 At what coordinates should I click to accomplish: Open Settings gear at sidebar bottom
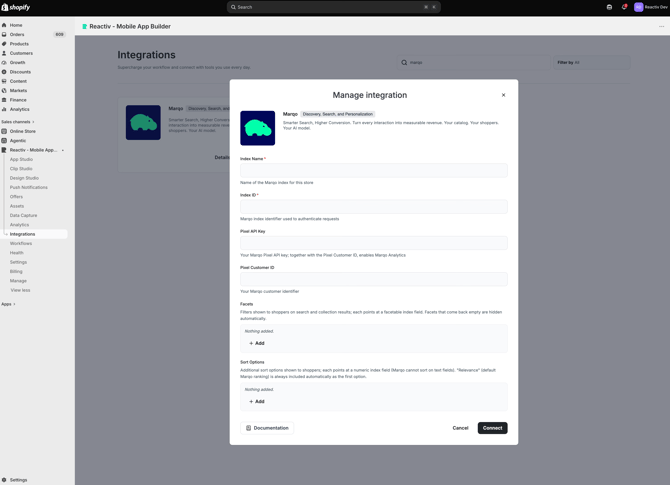pyautogui.click(x=4, y=480)
